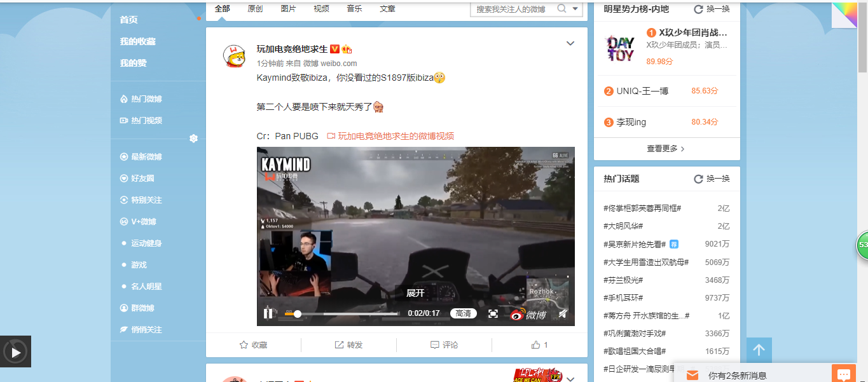Expand the post options chevron for 玩加电竞绝地求生
Screen dimensions: 868x382
570,43
